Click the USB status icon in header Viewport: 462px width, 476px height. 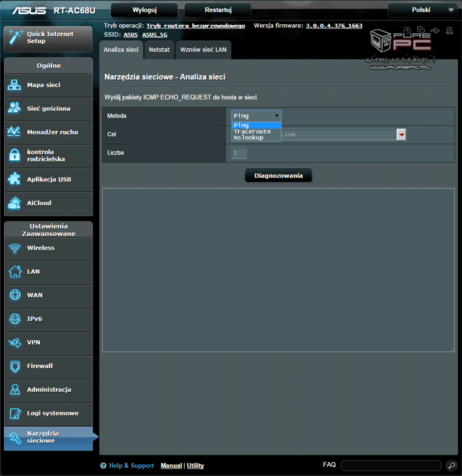(x=435, y=30)
